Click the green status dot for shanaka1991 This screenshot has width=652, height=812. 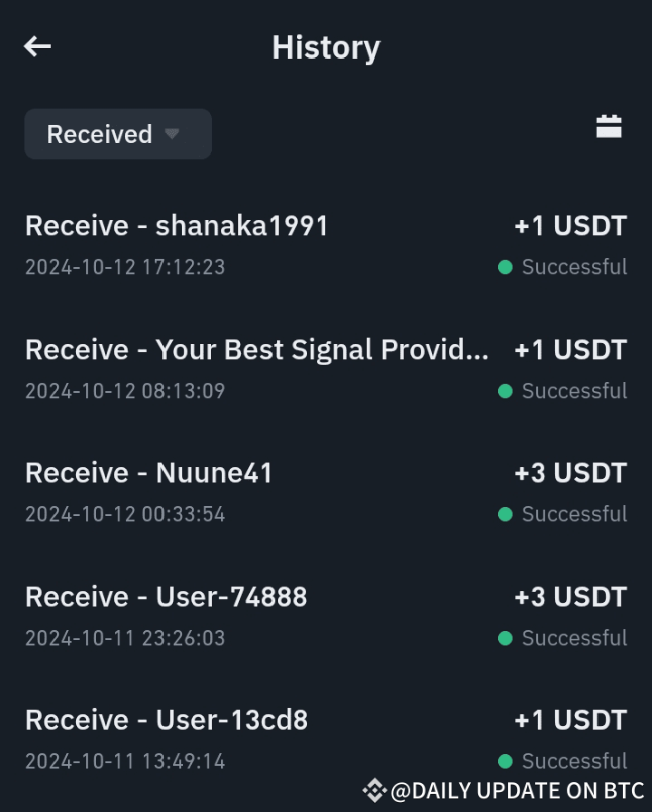[505, 267]
